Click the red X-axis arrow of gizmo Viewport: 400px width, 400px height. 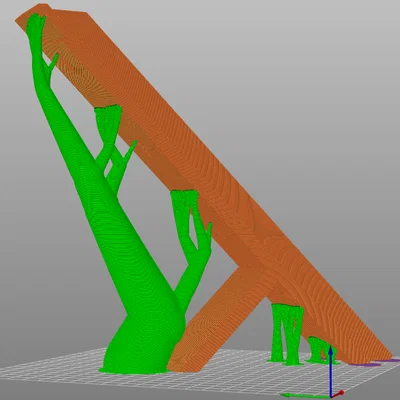click(x=337, y=394)
